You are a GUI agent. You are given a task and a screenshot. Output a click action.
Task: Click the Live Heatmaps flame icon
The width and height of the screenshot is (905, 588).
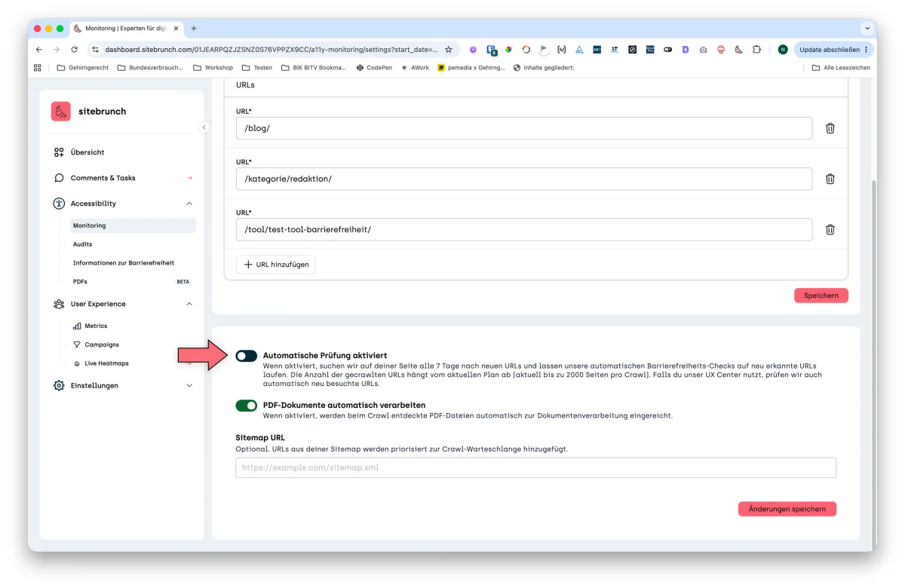(x=77, y=363)
